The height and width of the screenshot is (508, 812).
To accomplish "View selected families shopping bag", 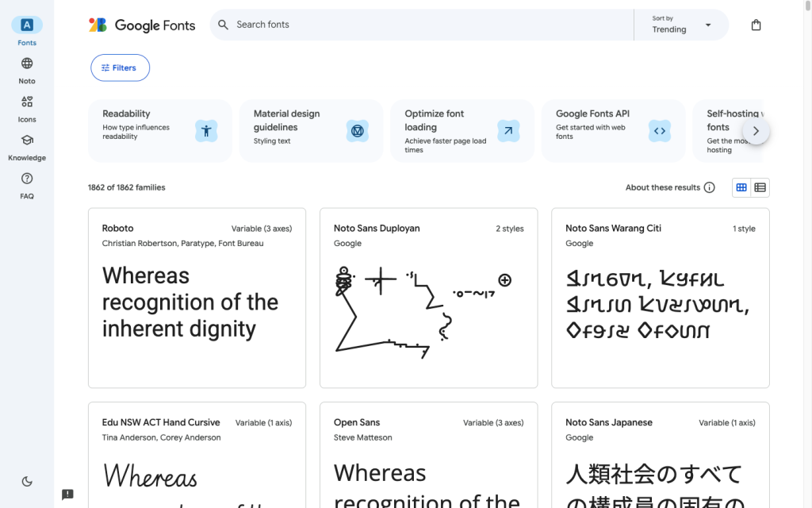I will (x=756, y=25).
